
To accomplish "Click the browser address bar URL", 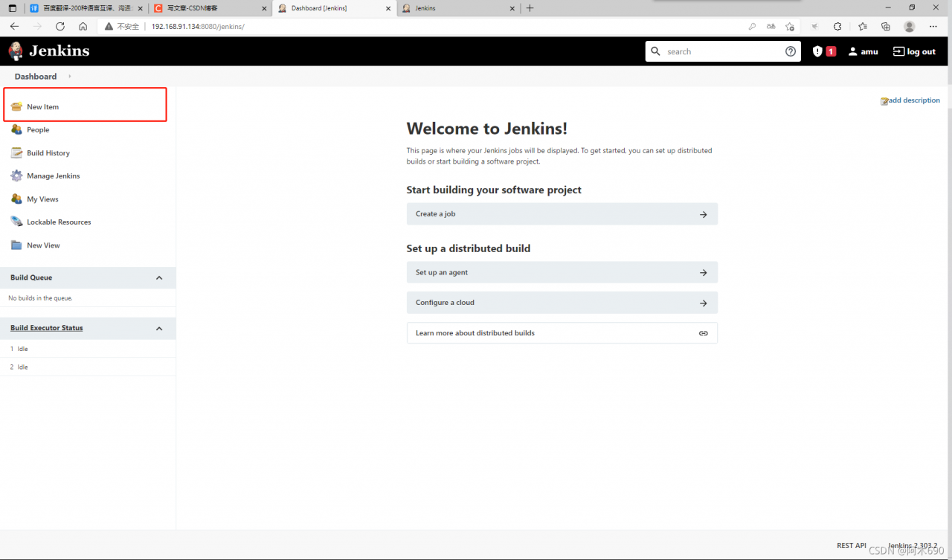I will 198,26.
